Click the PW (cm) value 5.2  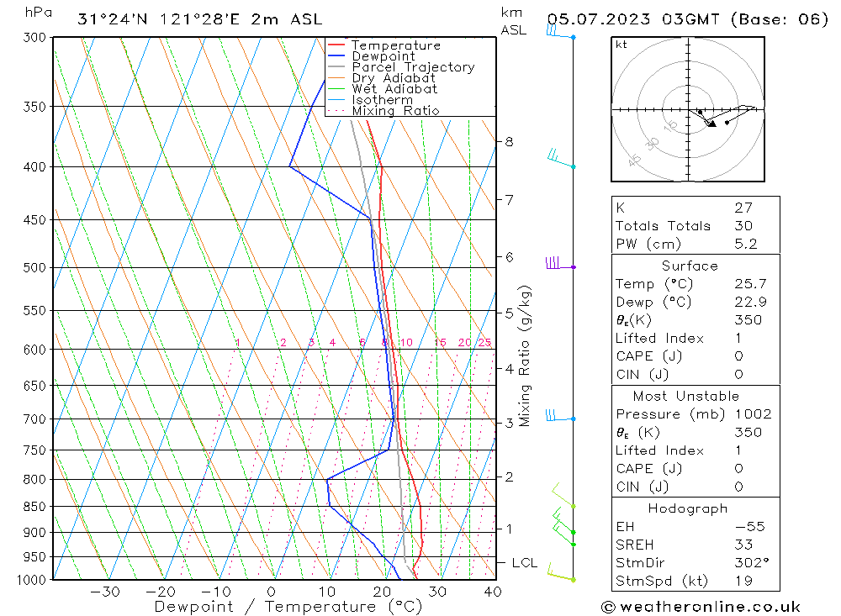[x=745, y=244]
